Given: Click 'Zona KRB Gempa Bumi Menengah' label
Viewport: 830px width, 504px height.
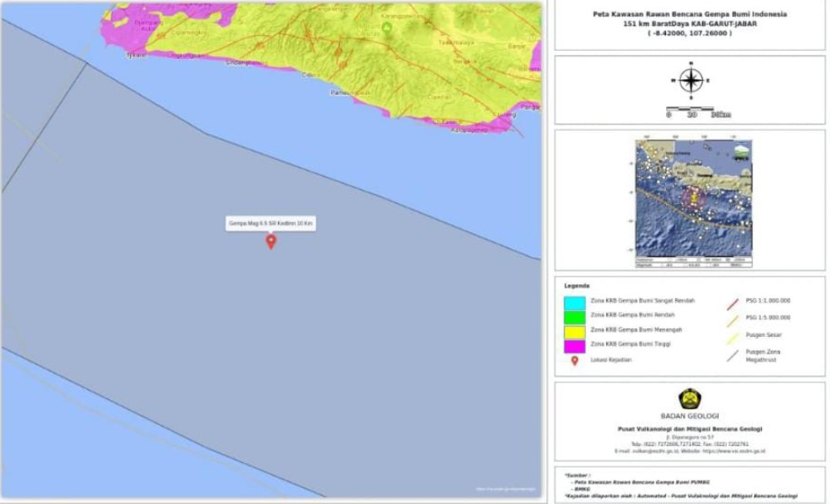Looking at the screenshot, I should [636, 329].
